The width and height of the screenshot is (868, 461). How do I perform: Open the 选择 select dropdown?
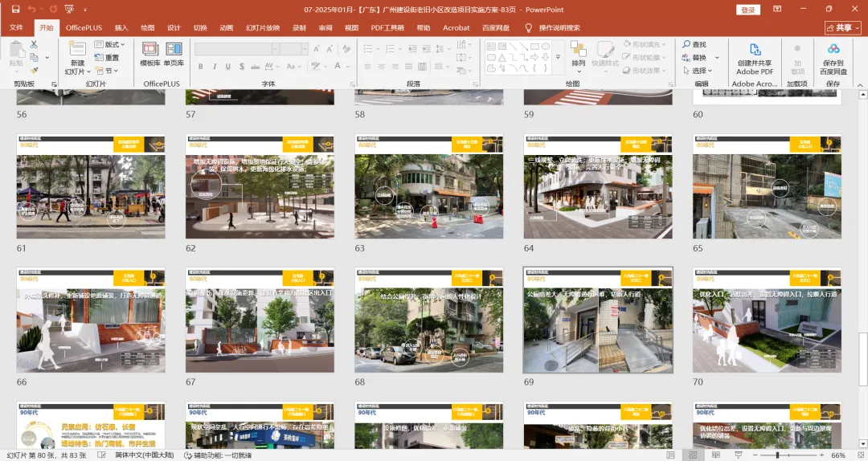pyautogui.click(x=698, y=71)
